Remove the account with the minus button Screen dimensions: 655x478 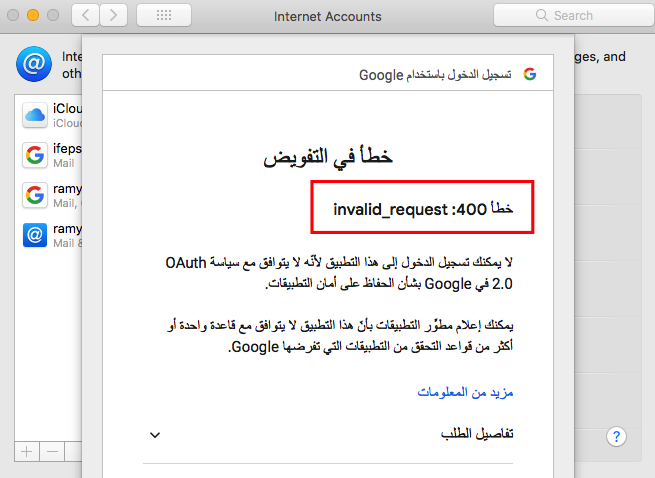click(x=52, y=452)
